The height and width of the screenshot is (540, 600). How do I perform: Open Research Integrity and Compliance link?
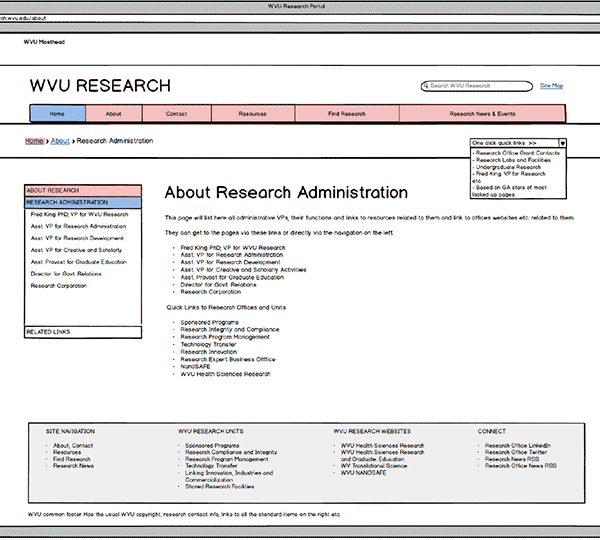[230, 330]
